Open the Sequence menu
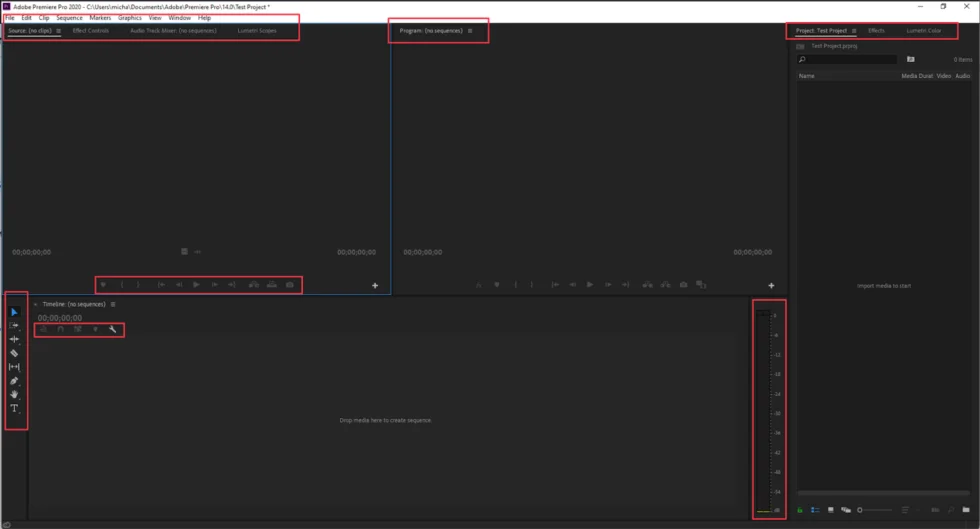This screenshot has width=980, height=529. 69,18
